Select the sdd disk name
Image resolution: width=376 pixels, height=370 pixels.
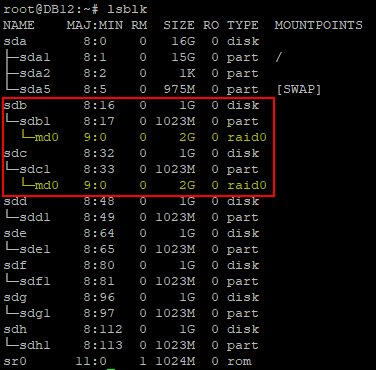pyautogui.click(x=15, y=201)
